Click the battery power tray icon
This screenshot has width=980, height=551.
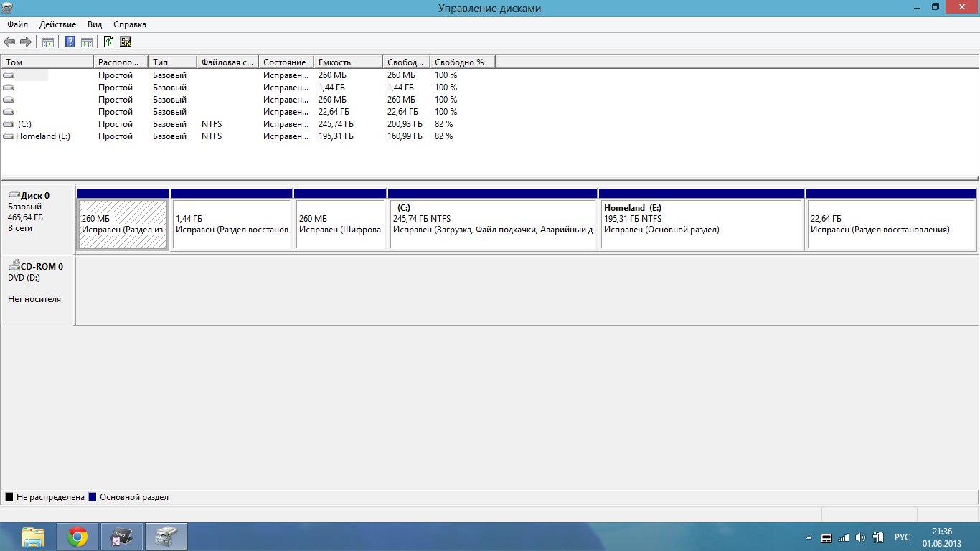point(878,537)
